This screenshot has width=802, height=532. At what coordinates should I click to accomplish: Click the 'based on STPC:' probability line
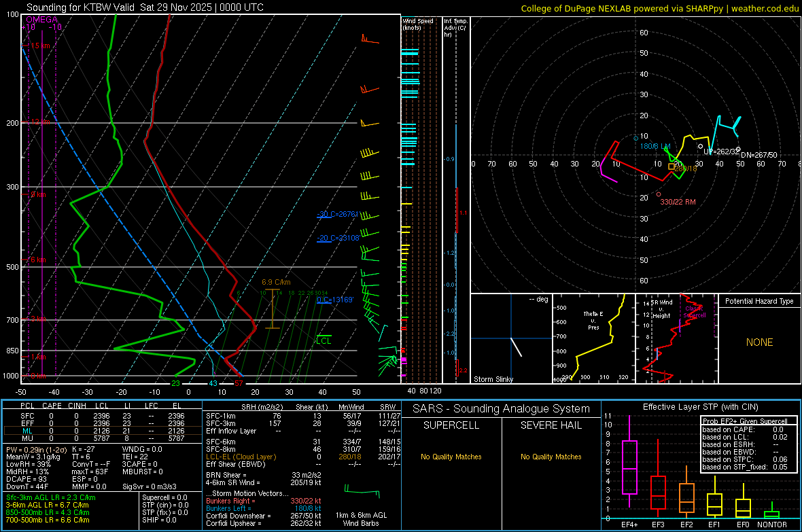click(745, 459)
